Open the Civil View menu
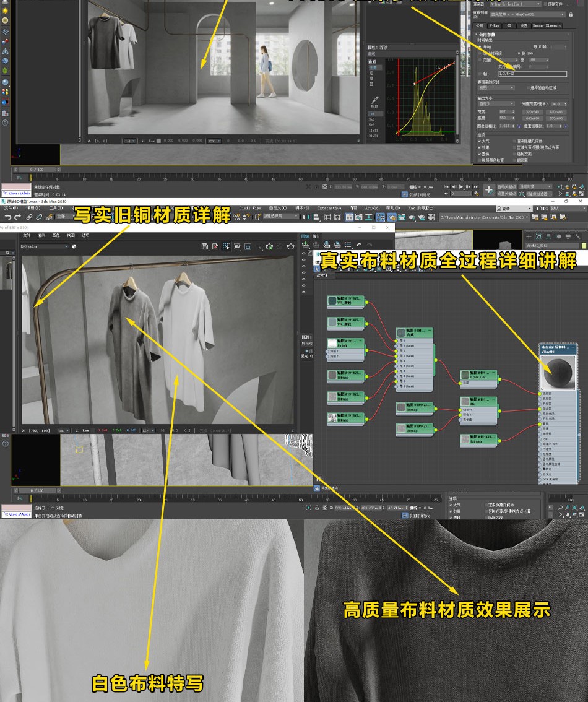The width and height of the screenshot is (588, 702). 249,208
